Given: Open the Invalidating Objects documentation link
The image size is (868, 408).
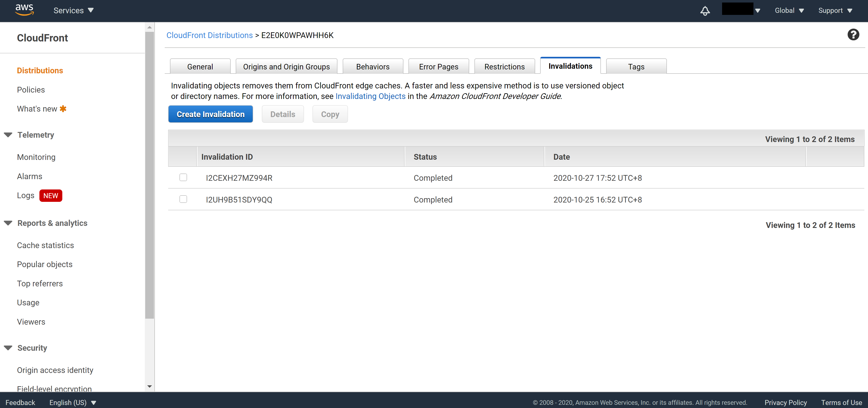Looking at the screenshot, I should tap(370, 96).
